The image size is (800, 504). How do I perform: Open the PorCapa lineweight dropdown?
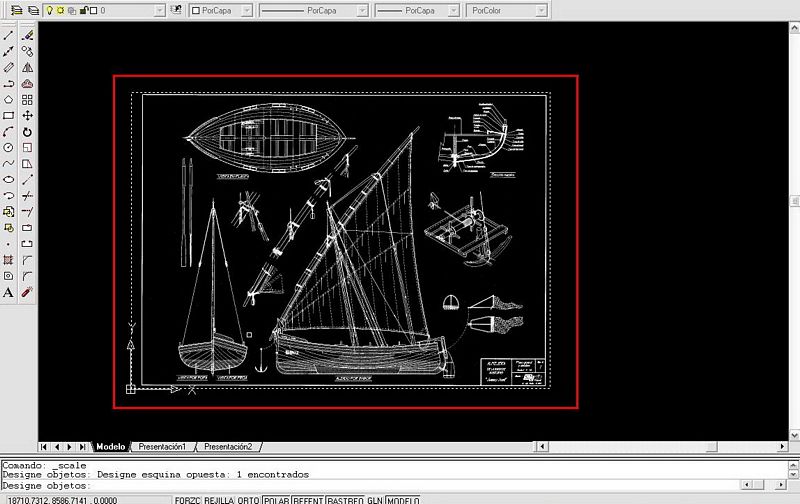coord(453,11)
